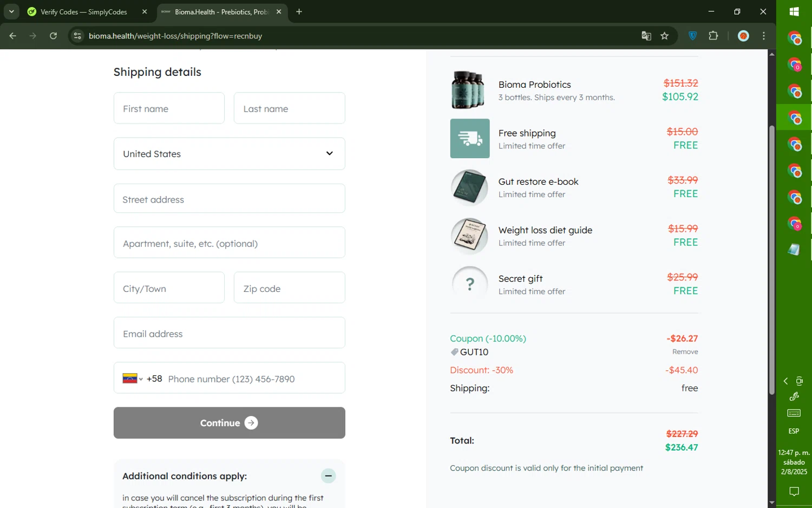Reload the Bioma checkout page
This screenshot has height=508, width=812.
(53, 36)
